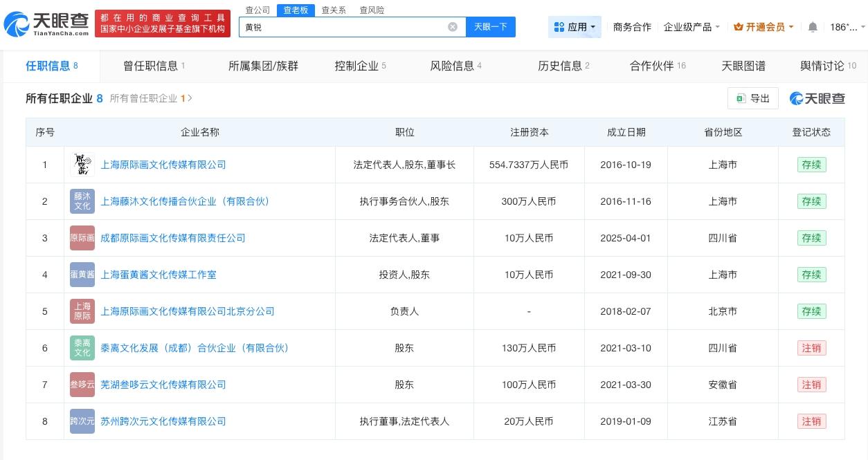Open the notification bell
The width and height of the screenshot is (868, 460).
pyautogui.click(x=813, y=27)
